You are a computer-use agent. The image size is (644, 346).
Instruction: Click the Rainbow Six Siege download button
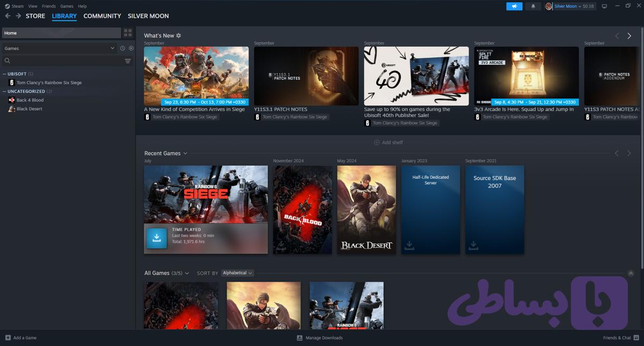click(x=157, y=239)
